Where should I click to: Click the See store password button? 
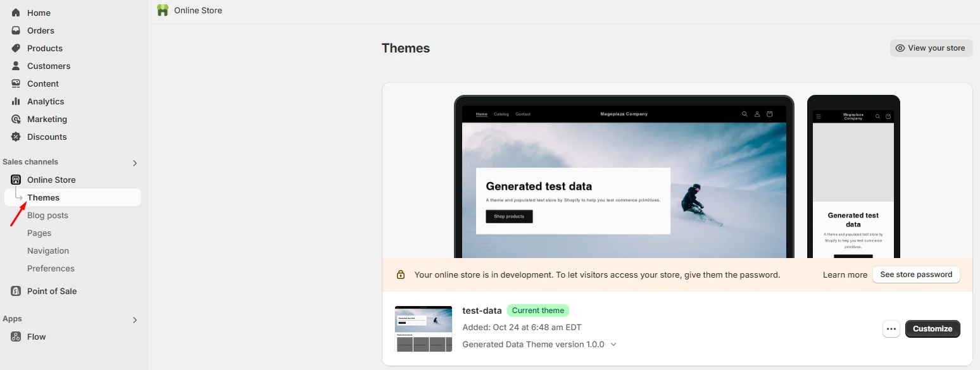916,274
